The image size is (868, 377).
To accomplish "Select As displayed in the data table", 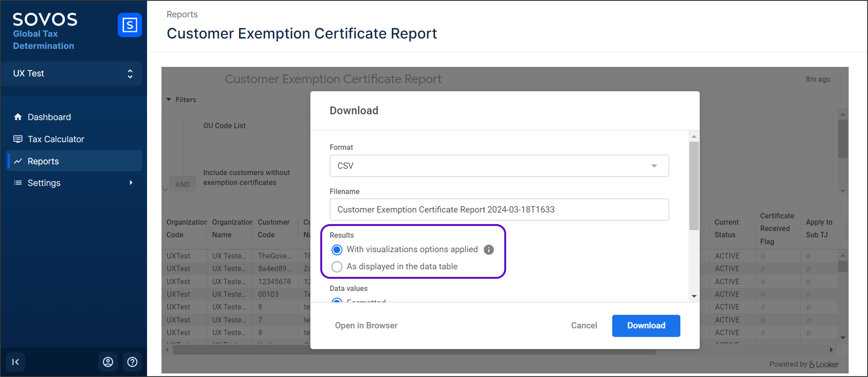I will pyautogui.click(x=337, y=267).
